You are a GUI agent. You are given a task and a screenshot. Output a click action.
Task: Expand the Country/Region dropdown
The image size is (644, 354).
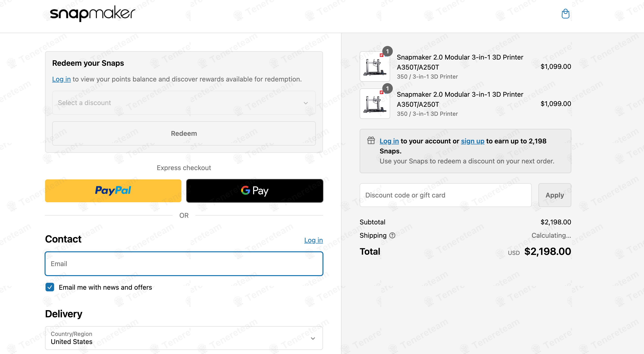[184, 338]
